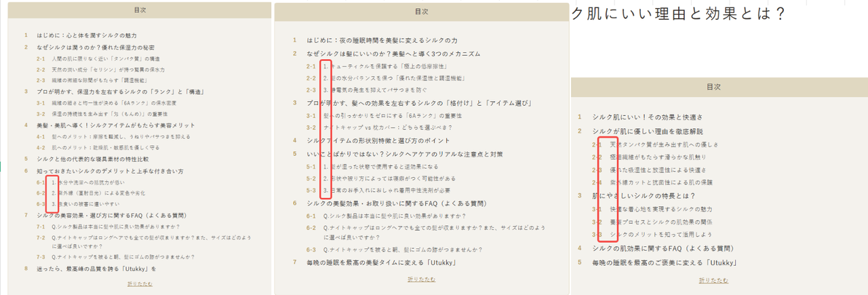
Task: Collapse right contents via 折りたたむ under ご褒美
Action: [714, 280]
